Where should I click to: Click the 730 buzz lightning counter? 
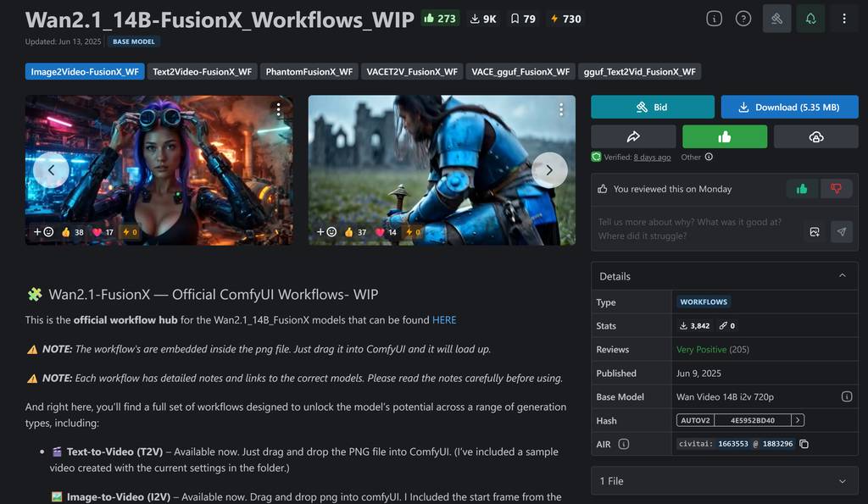tap(565, 19)
